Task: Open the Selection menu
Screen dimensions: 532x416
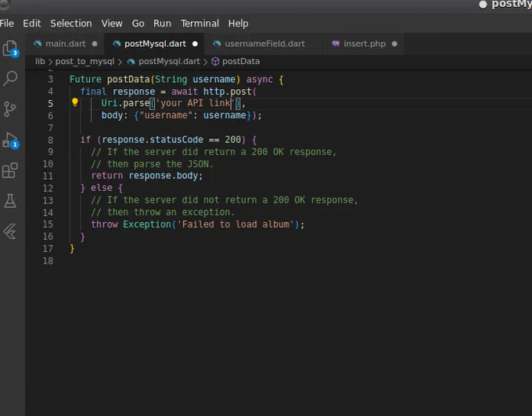Action: (x=71, y=23)
